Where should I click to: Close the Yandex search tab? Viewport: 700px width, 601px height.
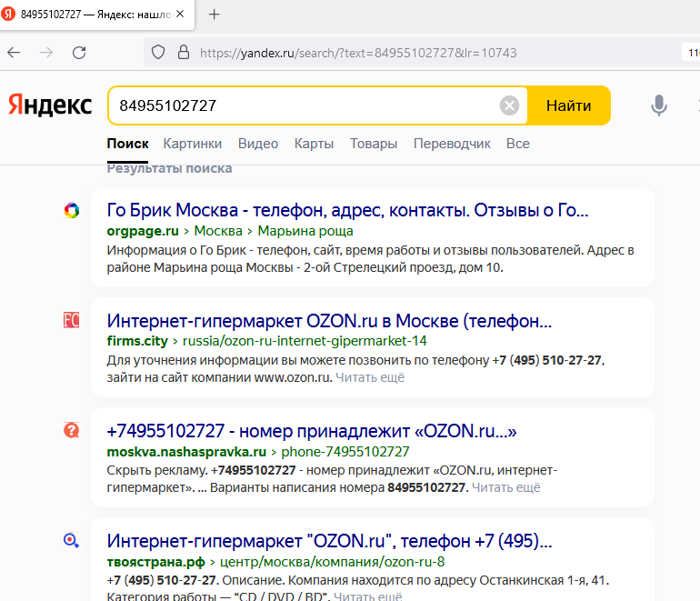pos(180,14)
